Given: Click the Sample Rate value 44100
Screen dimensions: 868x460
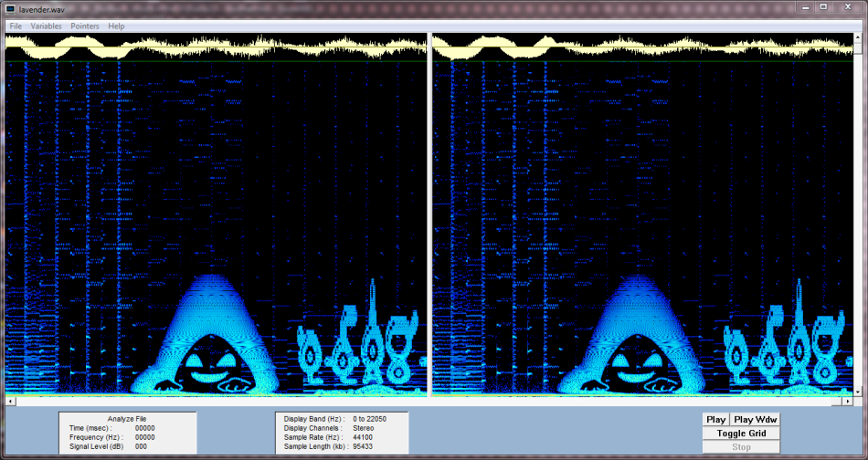Looking at the screenshot, I should point(363,437).
